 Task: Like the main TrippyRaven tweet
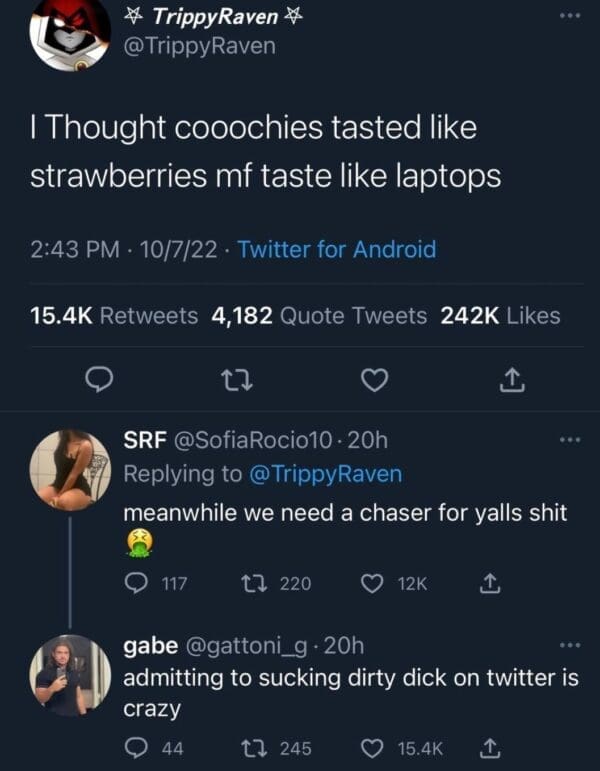[373, 380]
